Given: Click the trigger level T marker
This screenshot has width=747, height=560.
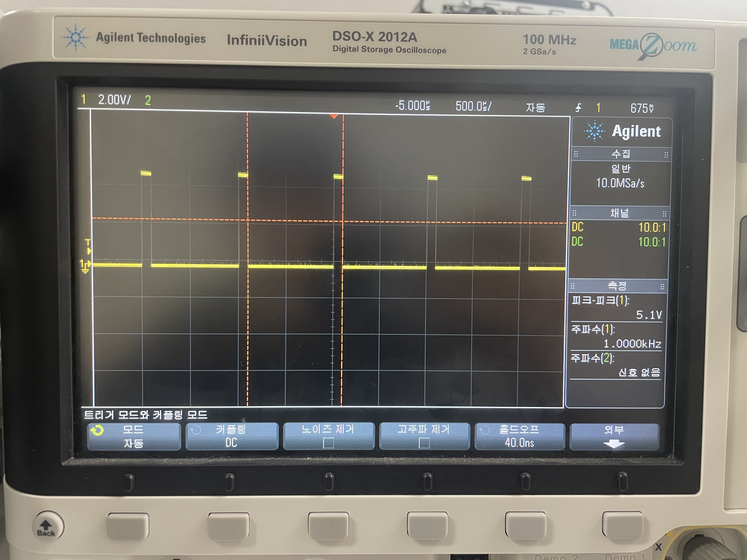Looking at the screenshot, I should pos(88,247).
